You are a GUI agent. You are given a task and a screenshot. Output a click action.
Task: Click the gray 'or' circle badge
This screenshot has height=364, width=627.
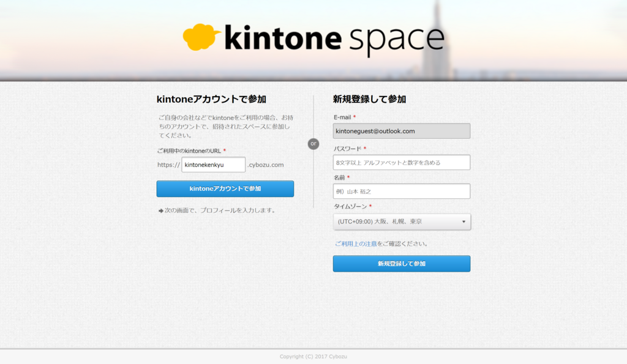[313, 144]
